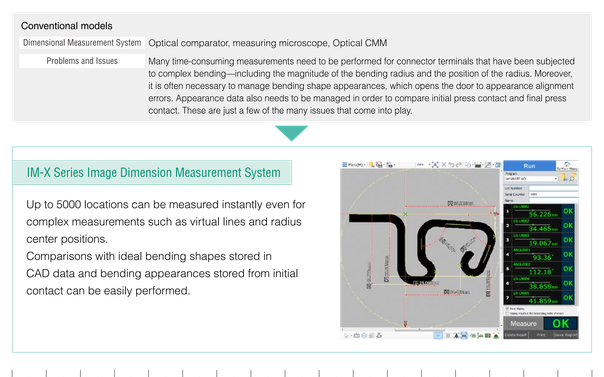The height and width of the screenshot is (377, 604).
Task: Click the horizontal scrollbar under the measurement view
Action: click(419, 329)
